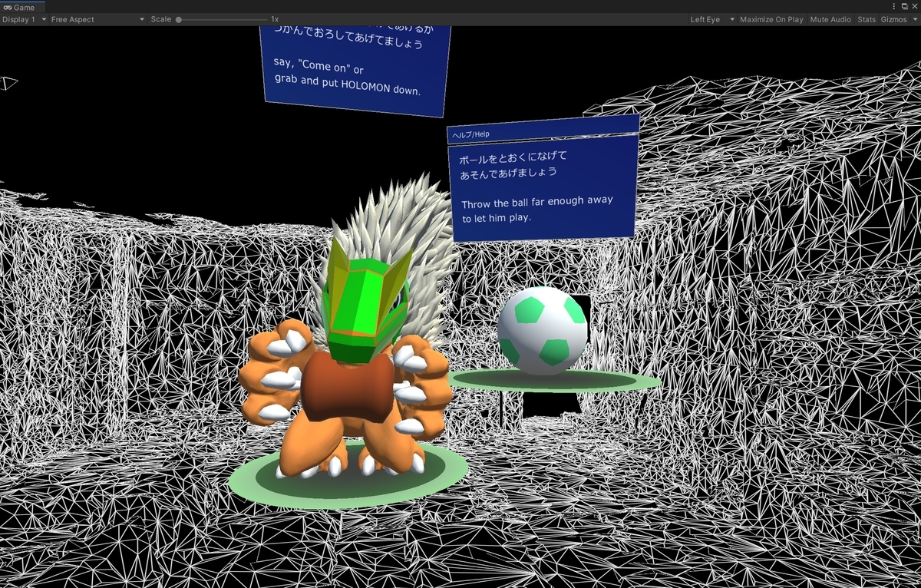Open the Gizmos dropdown arrow
The width and height of the screenshot is (921, 588).
click(x=914, y=19)
